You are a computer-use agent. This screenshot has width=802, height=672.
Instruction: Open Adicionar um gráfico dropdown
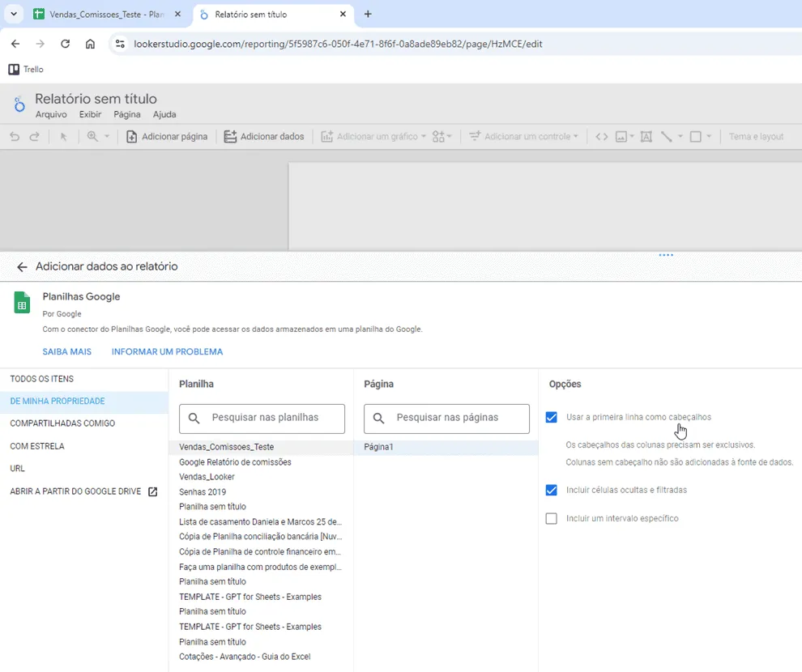pyautogui.click(x=373, y=137)
